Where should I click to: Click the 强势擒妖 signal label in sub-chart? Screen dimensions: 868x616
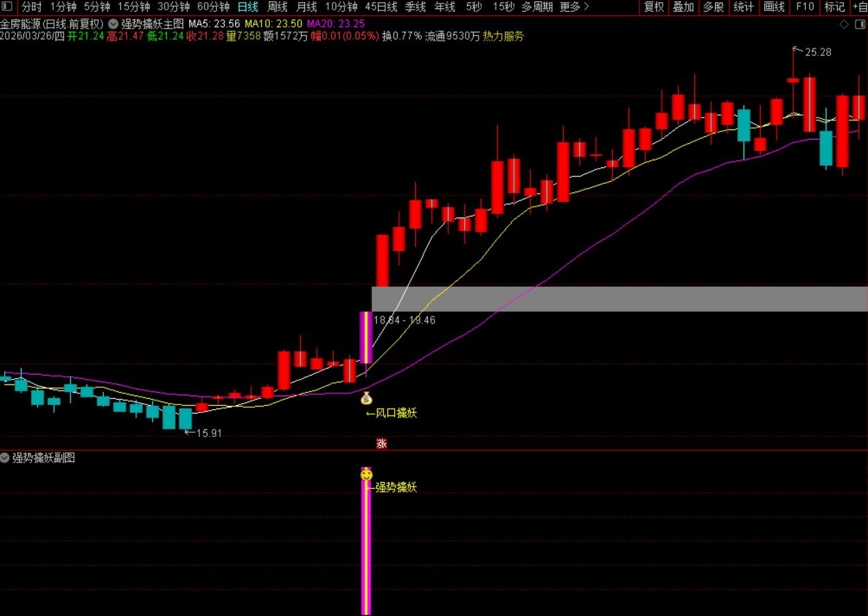point(396,487)
